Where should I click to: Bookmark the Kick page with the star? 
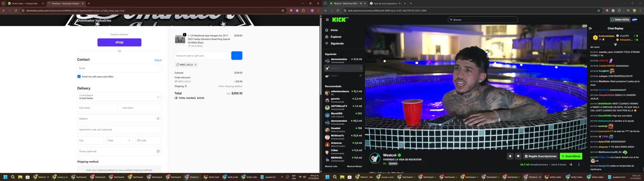(x=598, y=11)
